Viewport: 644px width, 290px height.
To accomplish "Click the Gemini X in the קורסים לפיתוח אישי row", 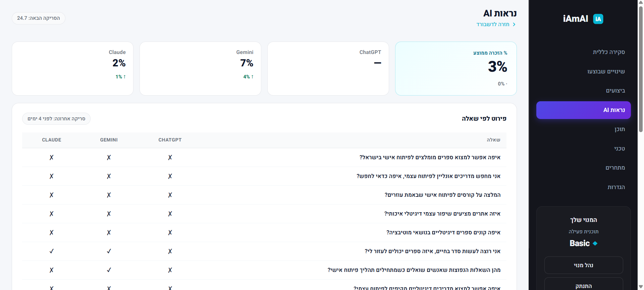I will click(x=109, y=195).
